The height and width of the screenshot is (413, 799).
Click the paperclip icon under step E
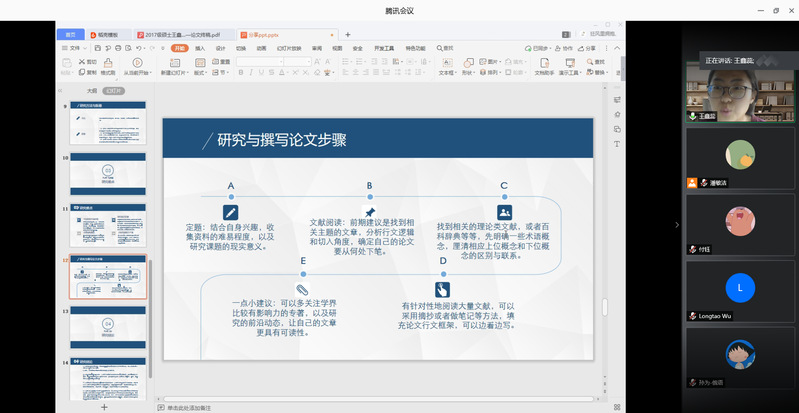302,289
